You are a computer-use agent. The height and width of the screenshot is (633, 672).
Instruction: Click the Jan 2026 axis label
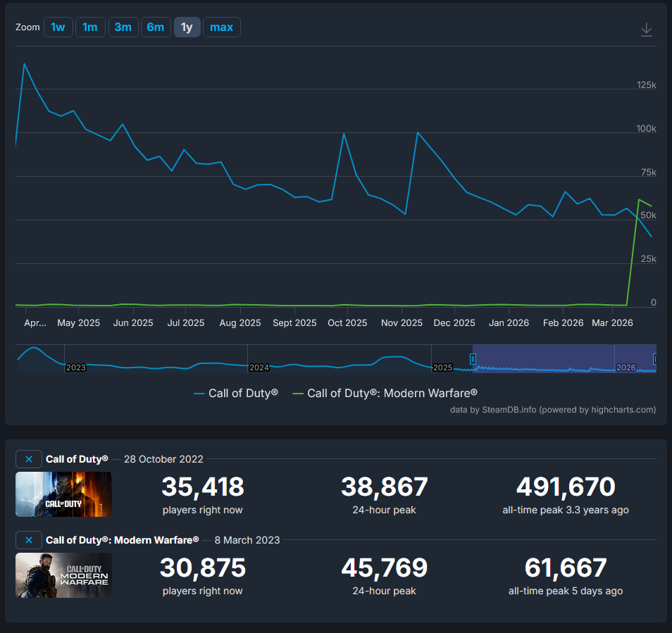pos(509,323)
